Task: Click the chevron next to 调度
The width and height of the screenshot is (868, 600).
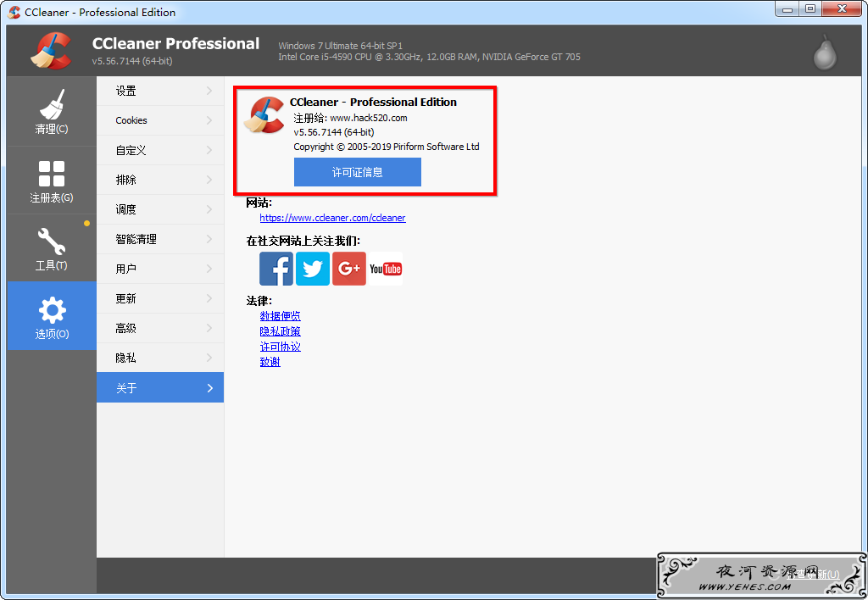Action: 209,209
